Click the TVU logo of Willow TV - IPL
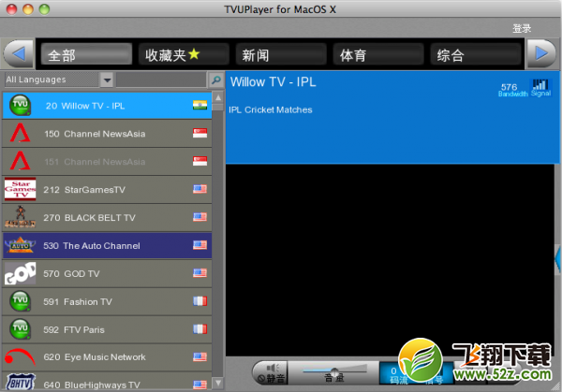562x392 pixels. pyautogui.click(x=20, y=105)
